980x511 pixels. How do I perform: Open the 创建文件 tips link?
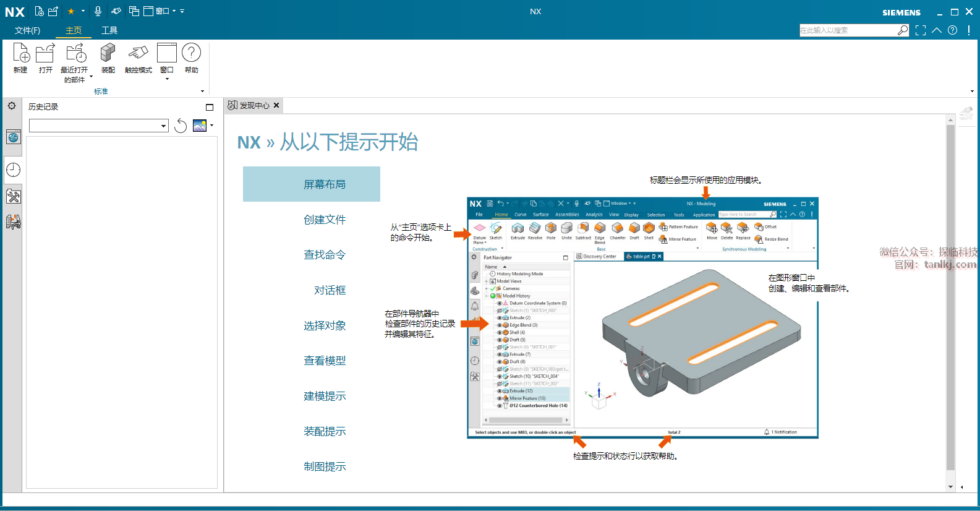tap(325, 220)
